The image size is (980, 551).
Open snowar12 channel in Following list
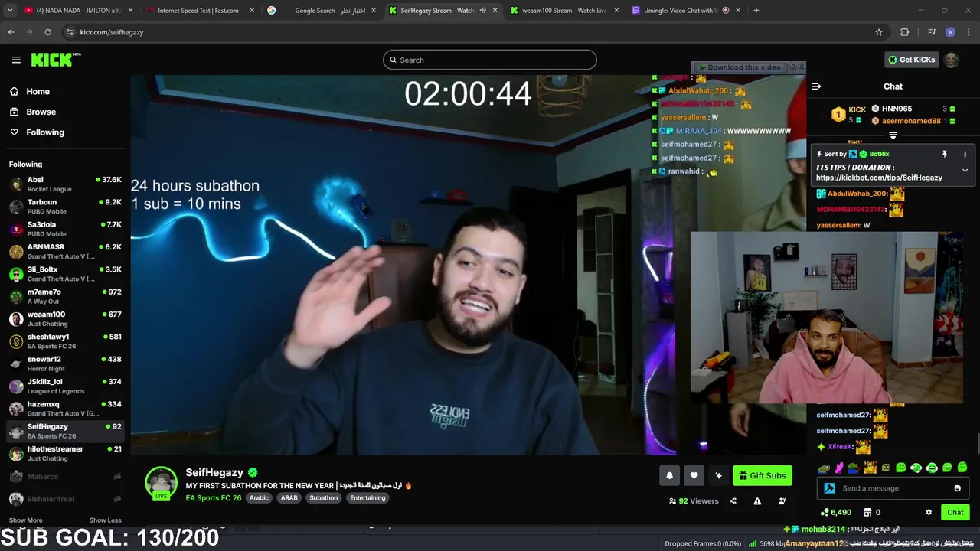pos(65,364)
